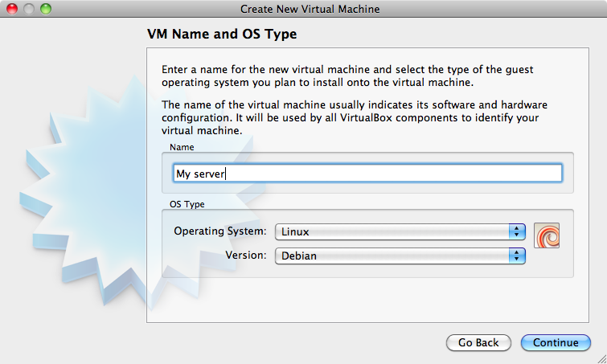Open the Version dropdown showing Debian
Screen dimensions: 607x364
[392, 256]
